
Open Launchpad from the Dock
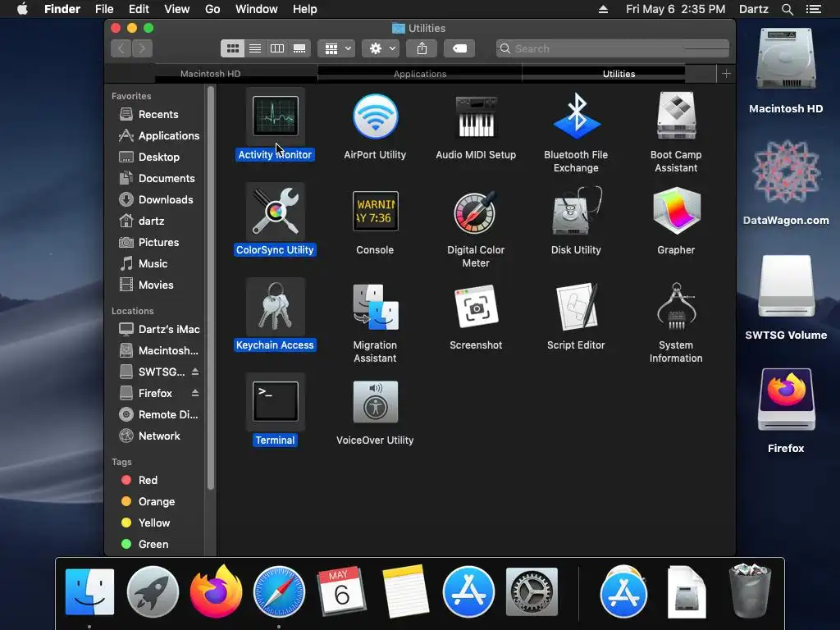153,592
